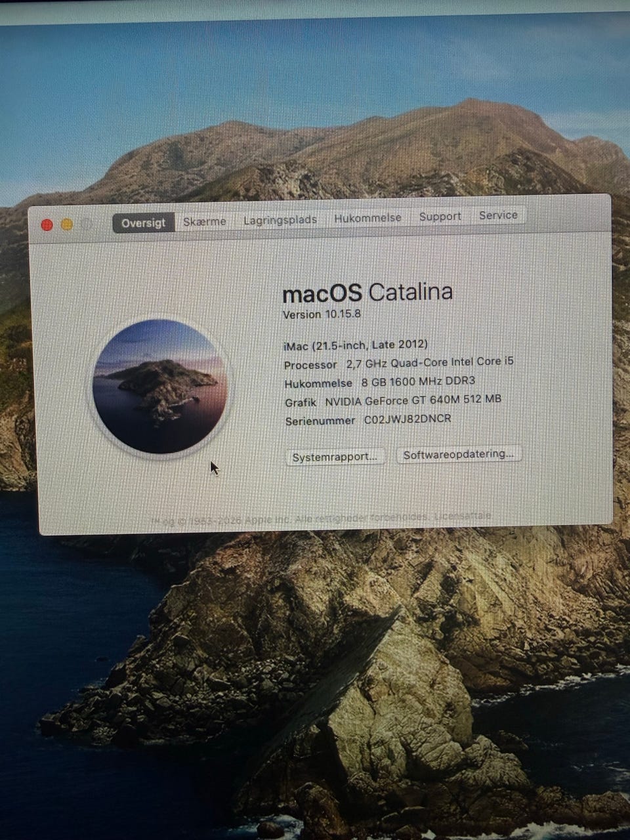Open the Service tab

(x=498, y=215)
